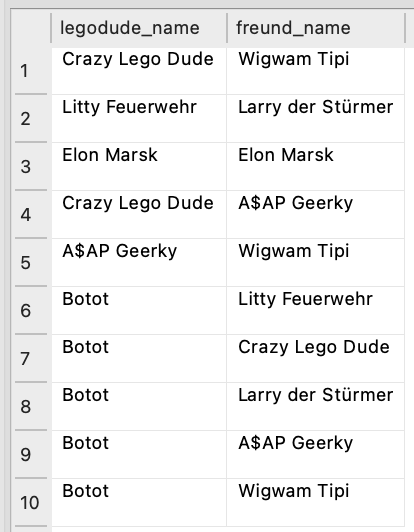
Task: Select row number 3 header
Action: coord(31,167)
